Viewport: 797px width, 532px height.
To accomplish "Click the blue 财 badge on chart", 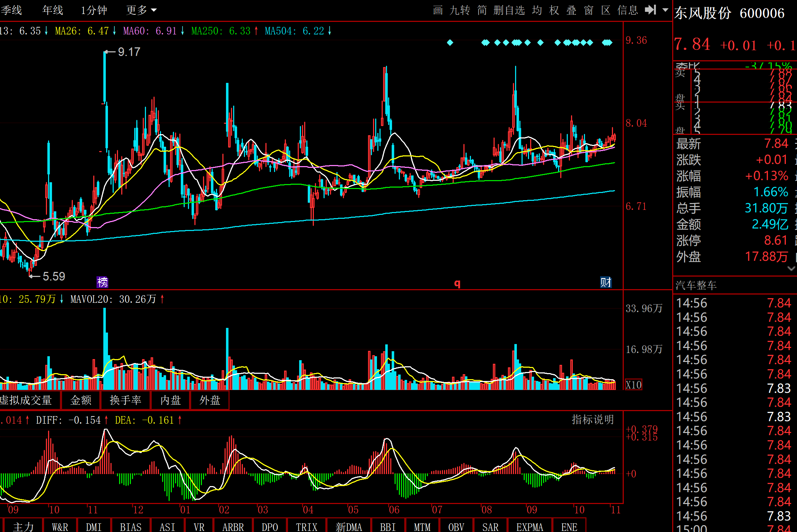I will [x=606, y=282].
